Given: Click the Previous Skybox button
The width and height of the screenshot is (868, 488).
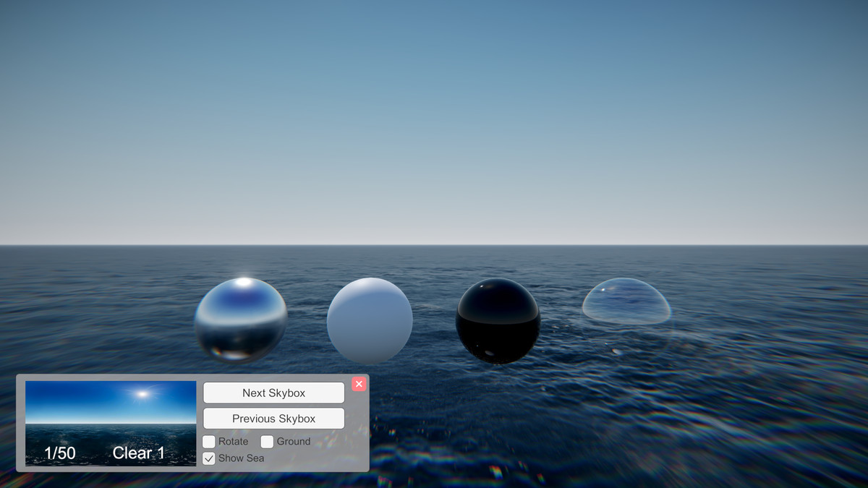Looking at the screenshot, I should [273, 418].
